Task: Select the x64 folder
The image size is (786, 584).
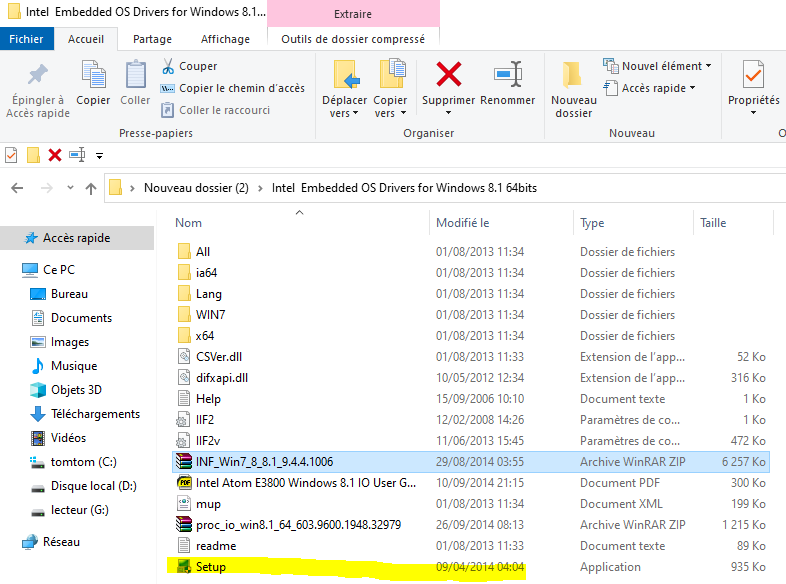Action: point(205,336)
